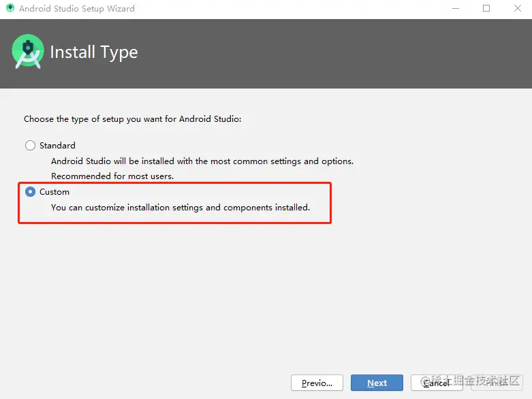The image size is (532, 399).
Task: Click the Next button
Action: click(377, 383)
